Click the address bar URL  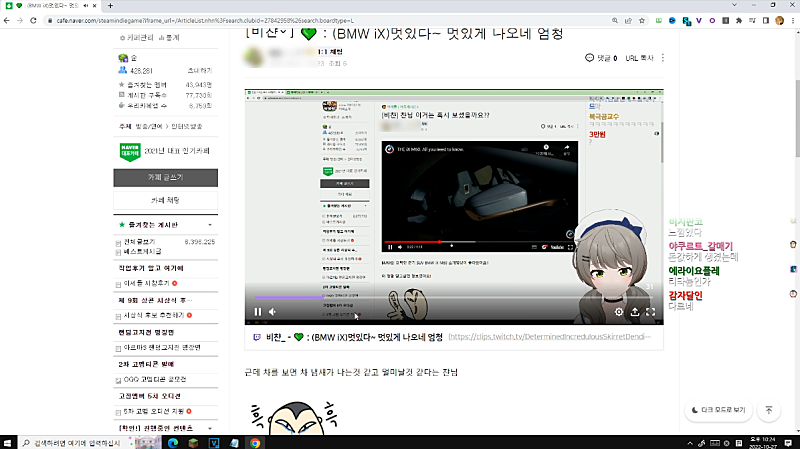pos(205,20)
